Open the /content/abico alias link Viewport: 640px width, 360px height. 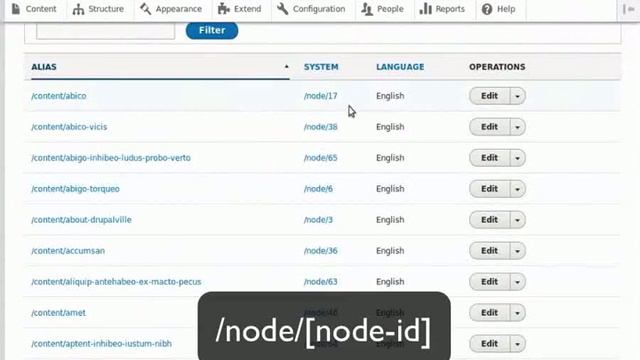point(59,96)
